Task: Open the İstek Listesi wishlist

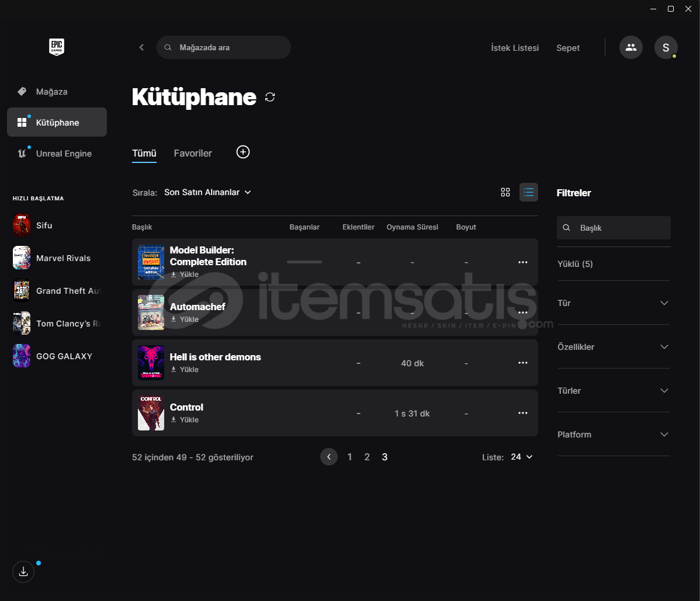Action: [515, 48]
